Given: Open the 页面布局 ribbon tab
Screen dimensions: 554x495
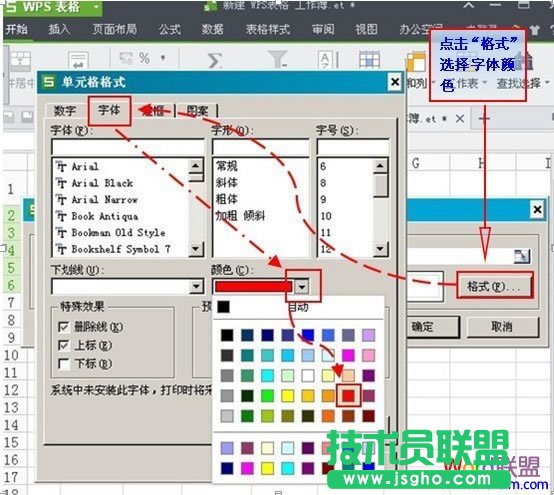Looking at the screenshot, I should click(114, 29).
